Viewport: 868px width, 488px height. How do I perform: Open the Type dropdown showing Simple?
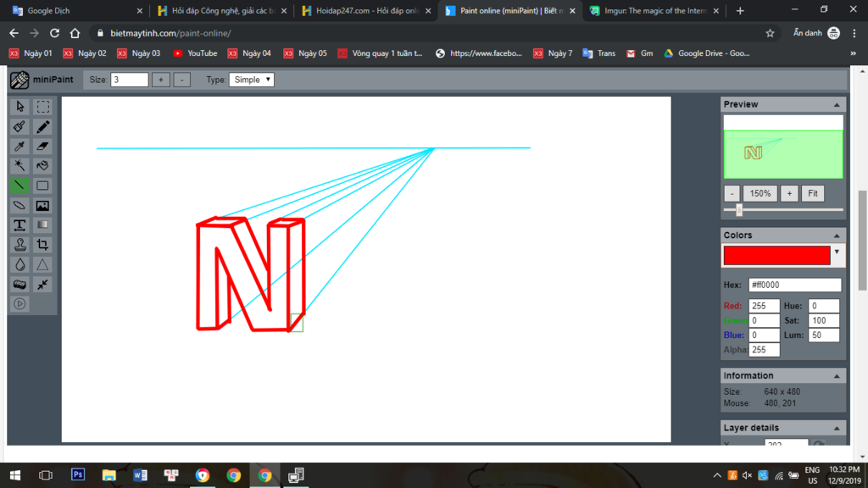(x=252, y=80)
